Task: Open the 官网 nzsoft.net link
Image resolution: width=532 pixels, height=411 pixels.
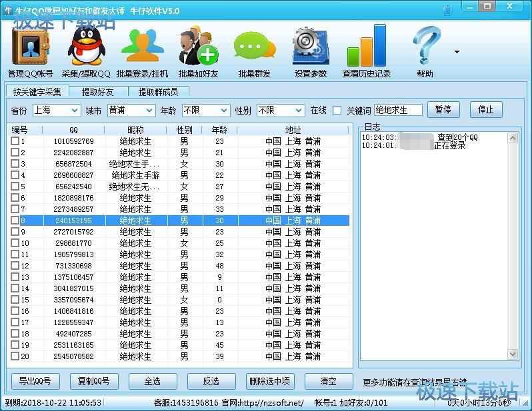Action: pos(263,402)
